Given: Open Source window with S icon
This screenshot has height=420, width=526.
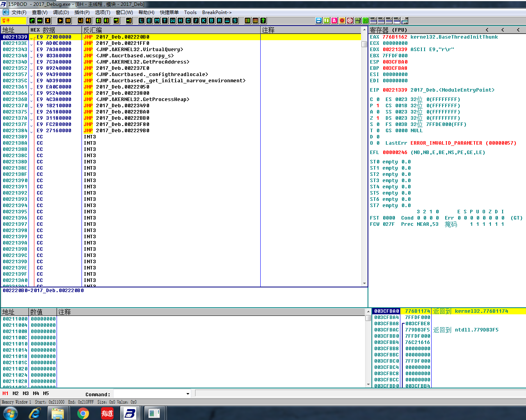Looking at the screenshot, I should click(x=235, y=20).
